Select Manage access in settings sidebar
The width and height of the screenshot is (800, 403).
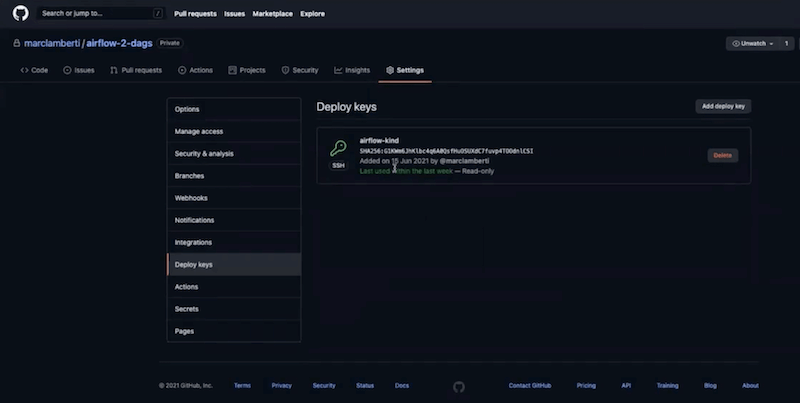[x=199, y=131]
